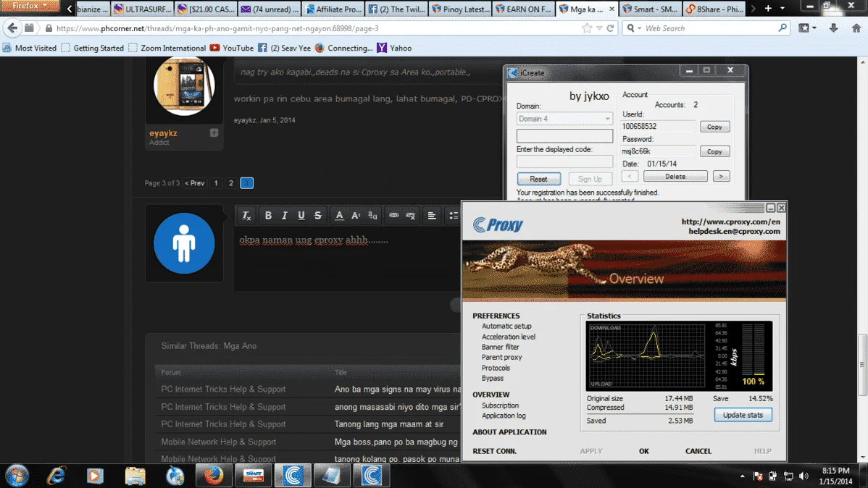Switch to ULTRASURF browser tab

click(142, 9)
